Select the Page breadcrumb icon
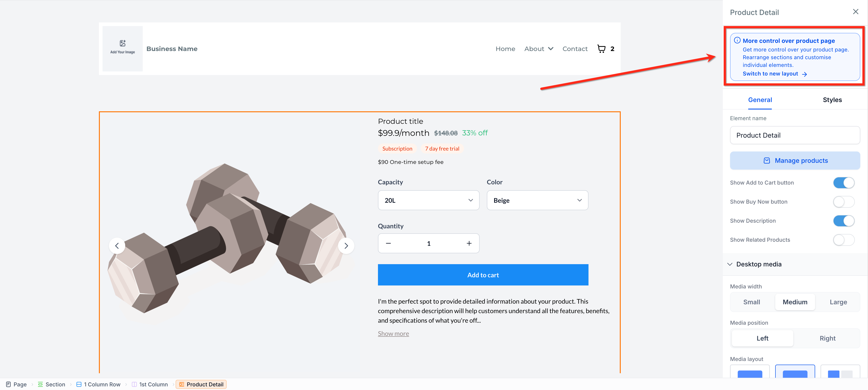 pos(8,384)
